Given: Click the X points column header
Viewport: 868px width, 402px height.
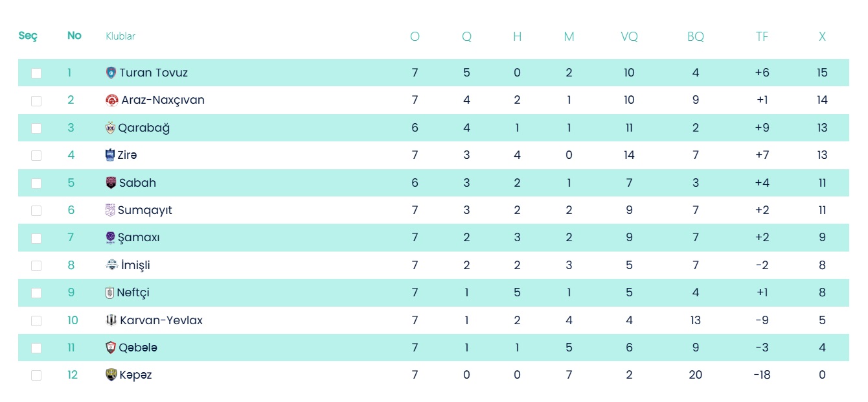Looking at the screenshot, I should coord(822,37).
